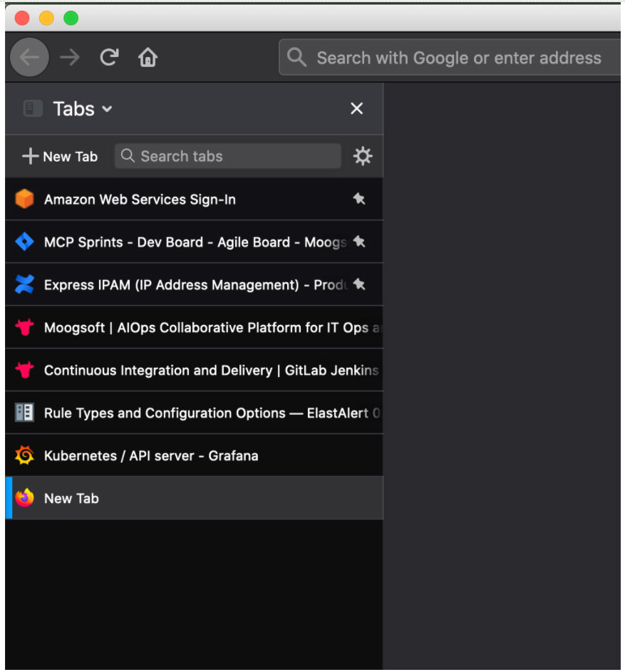Unpin the MCP Sprints tab
This screenshot has width=625, height=672.
pyautogui.click(x=358, y=242)
